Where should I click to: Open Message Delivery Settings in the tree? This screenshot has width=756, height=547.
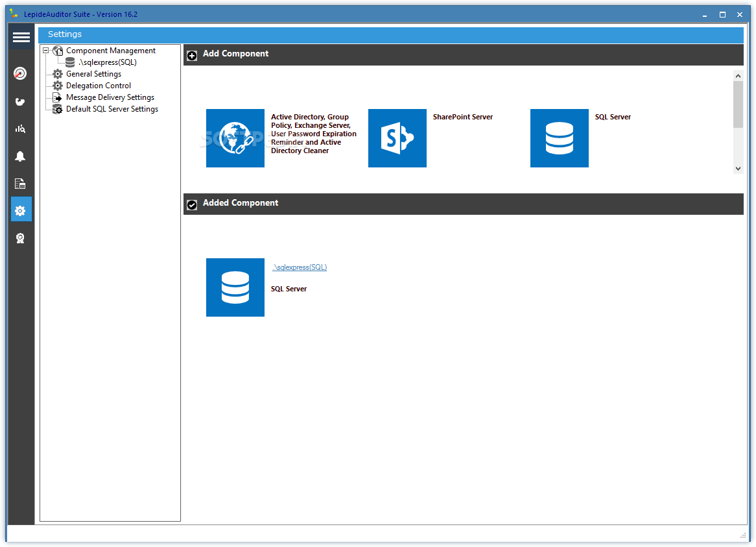[x=110, y=97]
